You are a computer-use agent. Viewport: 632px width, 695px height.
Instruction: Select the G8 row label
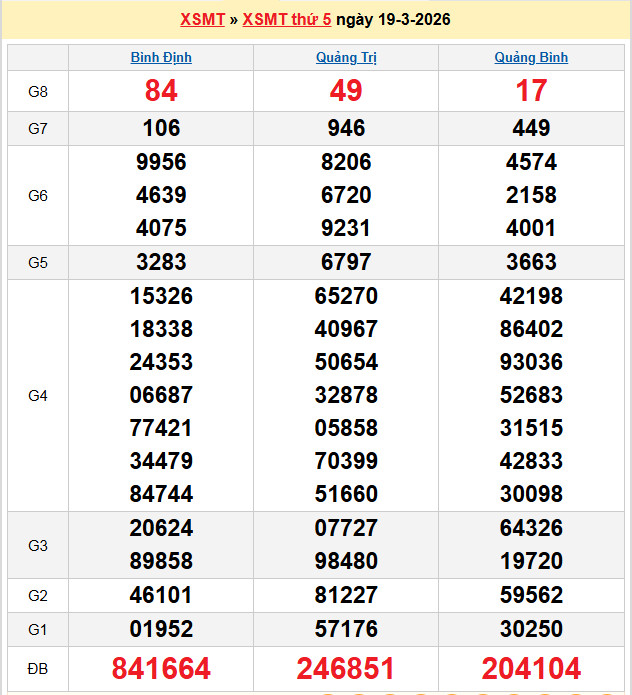[x=38, y=92]
